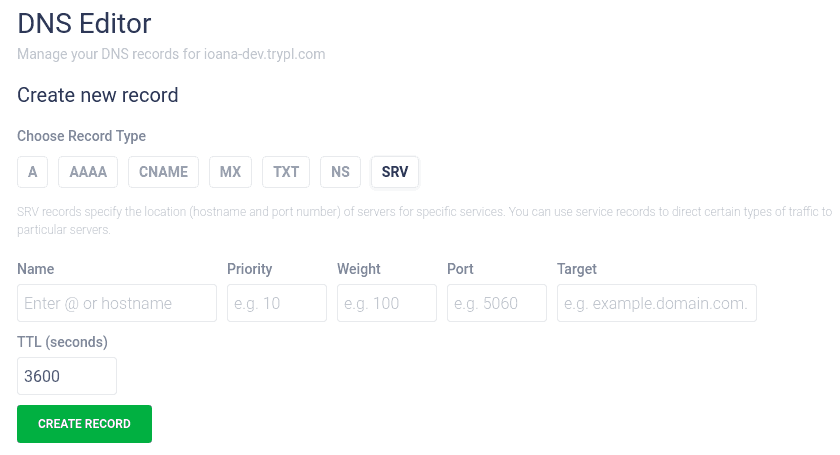This screenshot has width=840, height=455.
Task: Switch to CNAME record type
Action: pyautogui.click(x=163, y=172)
